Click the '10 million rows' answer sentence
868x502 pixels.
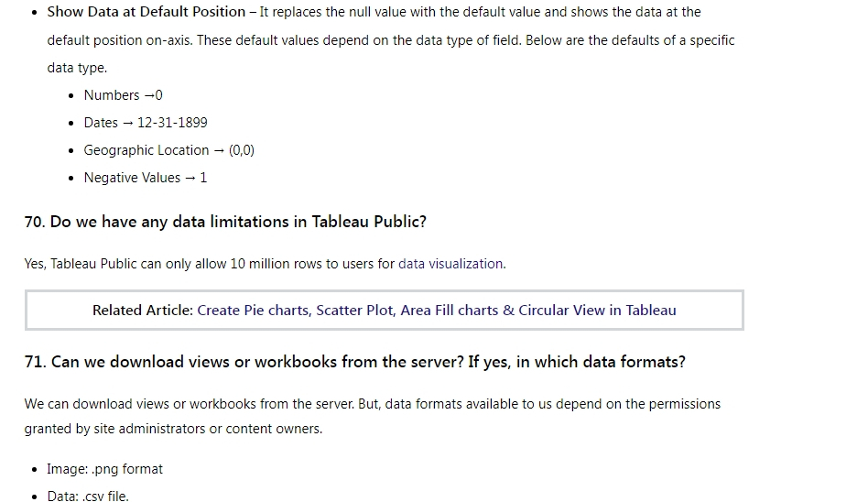[266, 264]
